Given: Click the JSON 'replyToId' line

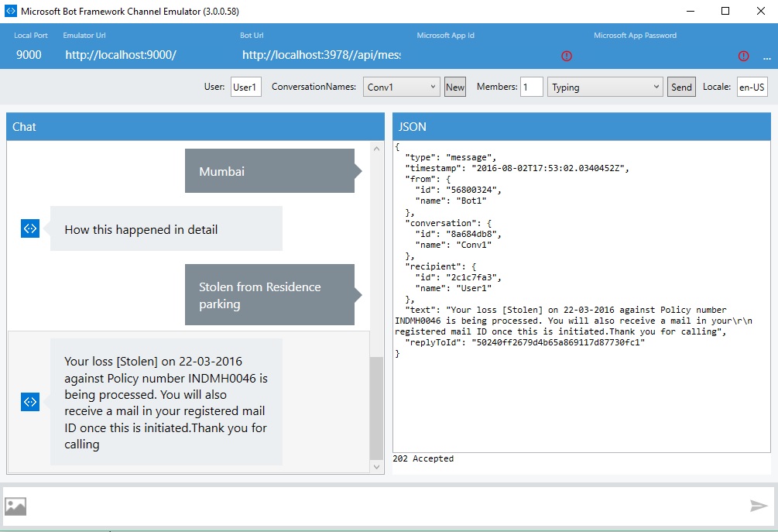Looking at the screenshot, I should [x=525, y=342].
